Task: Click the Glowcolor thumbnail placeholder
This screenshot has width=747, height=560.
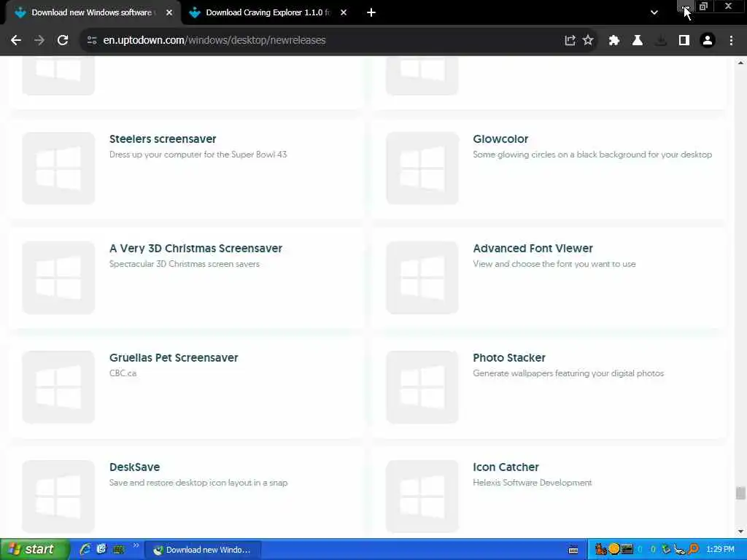Action: click(422, 168)
